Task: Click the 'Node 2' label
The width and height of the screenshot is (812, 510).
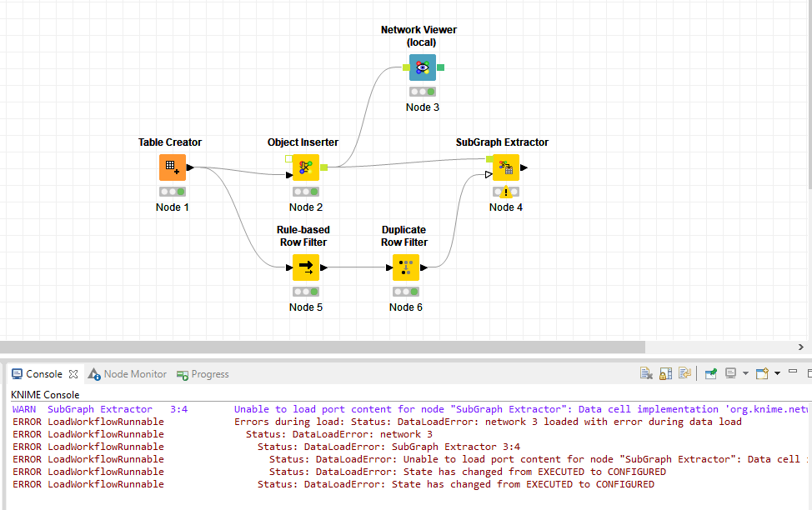Action: (x=305, y=207)
